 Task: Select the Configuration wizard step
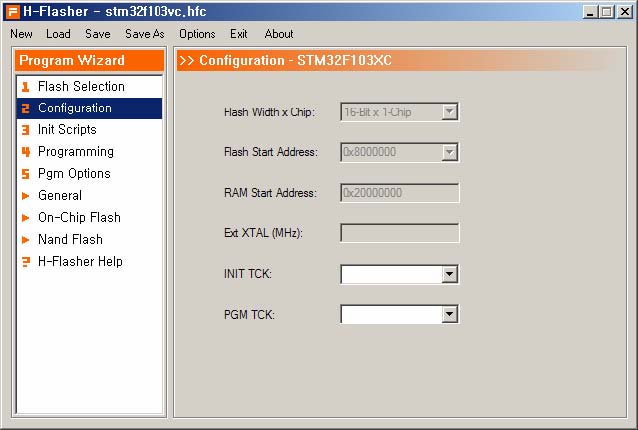(x=89, y=108)
